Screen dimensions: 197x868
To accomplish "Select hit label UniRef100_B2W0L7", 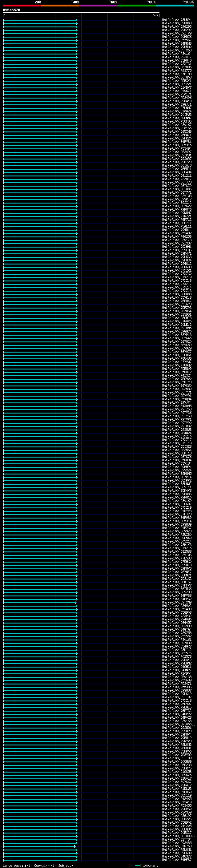I will 177,778.
